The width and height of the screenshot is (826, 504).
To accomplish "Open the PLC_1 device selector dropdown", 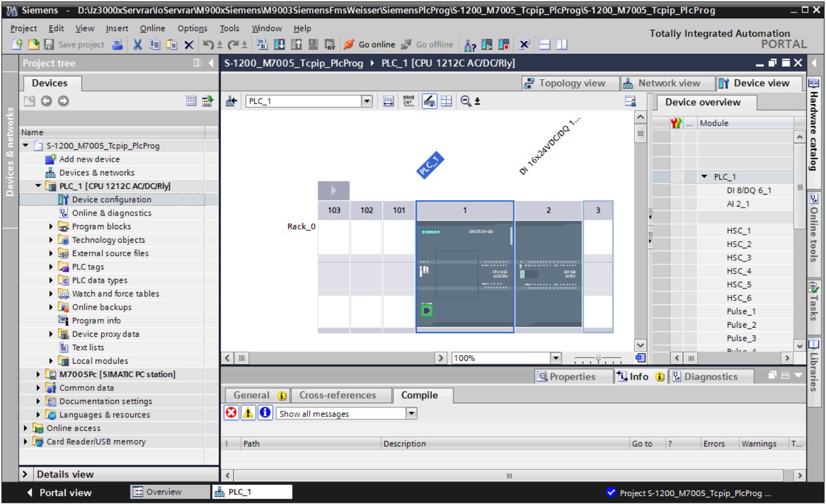I will click(367, 101).
